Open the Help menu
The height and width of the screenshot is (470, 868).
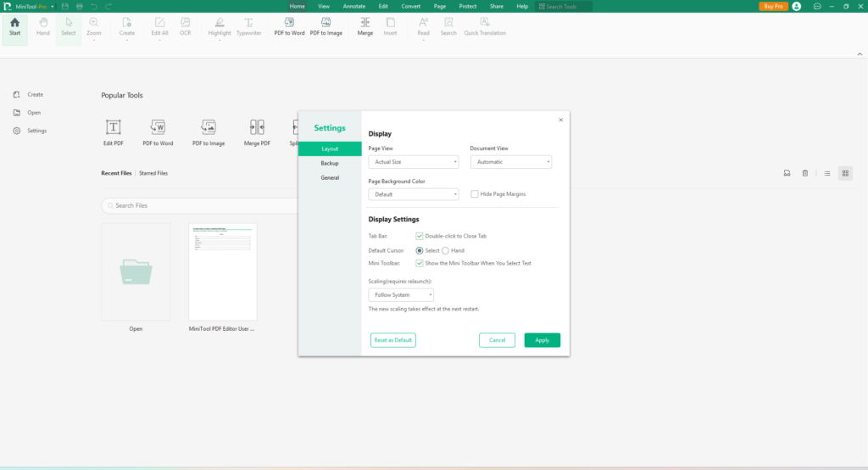[522, 6]
